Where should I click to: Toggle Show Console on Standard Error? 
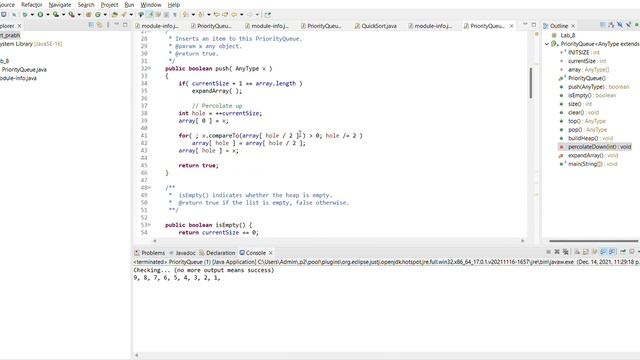coord(613,252)
